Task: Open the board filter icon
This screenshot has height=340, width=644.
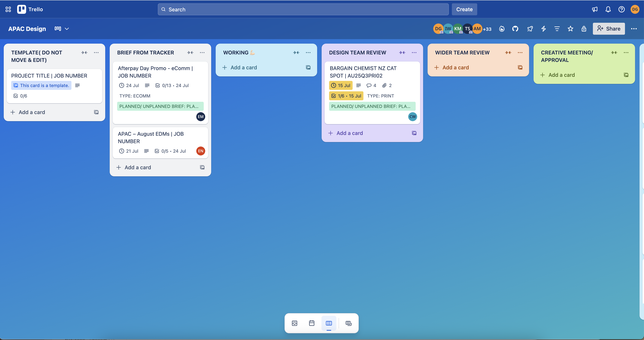Action: pyautogui.click(x=557, y=29)
